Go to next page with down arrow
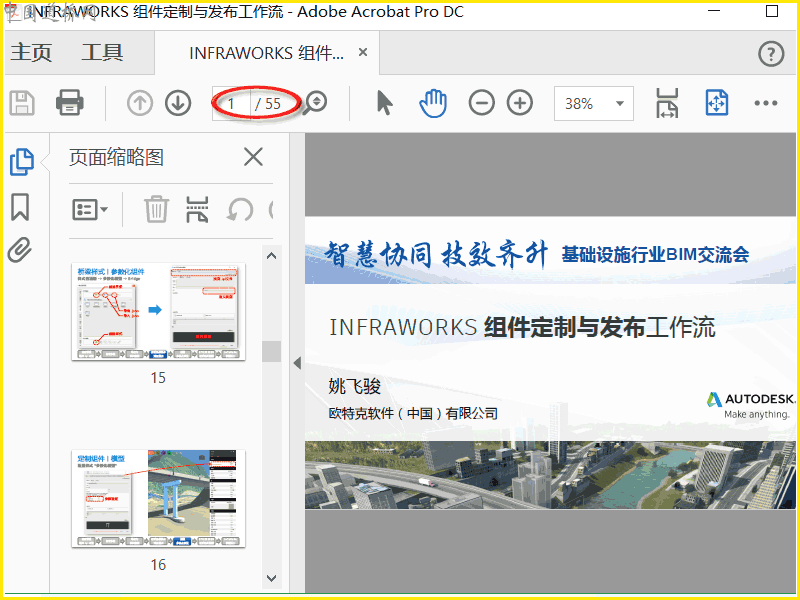The height and width of the screenshot is (600, 800). coord(178,103)
